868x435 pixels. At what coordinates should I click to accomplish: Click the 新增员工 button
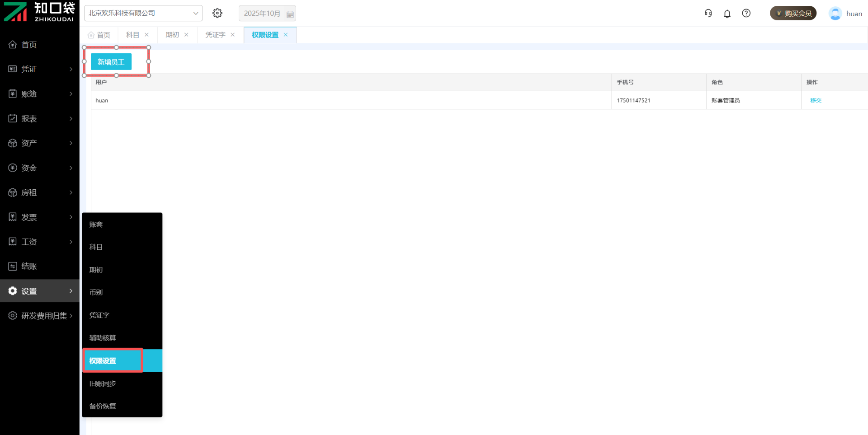click(111, 62)
